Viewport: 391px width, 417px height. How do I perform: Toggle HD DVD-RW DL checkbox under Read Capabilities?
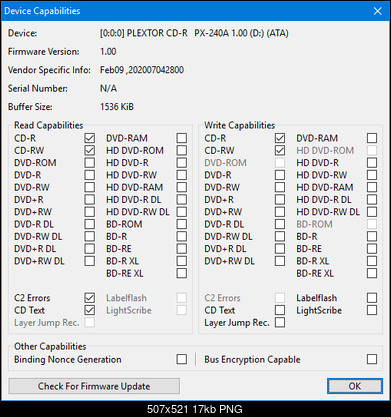(x=182, y=212)
